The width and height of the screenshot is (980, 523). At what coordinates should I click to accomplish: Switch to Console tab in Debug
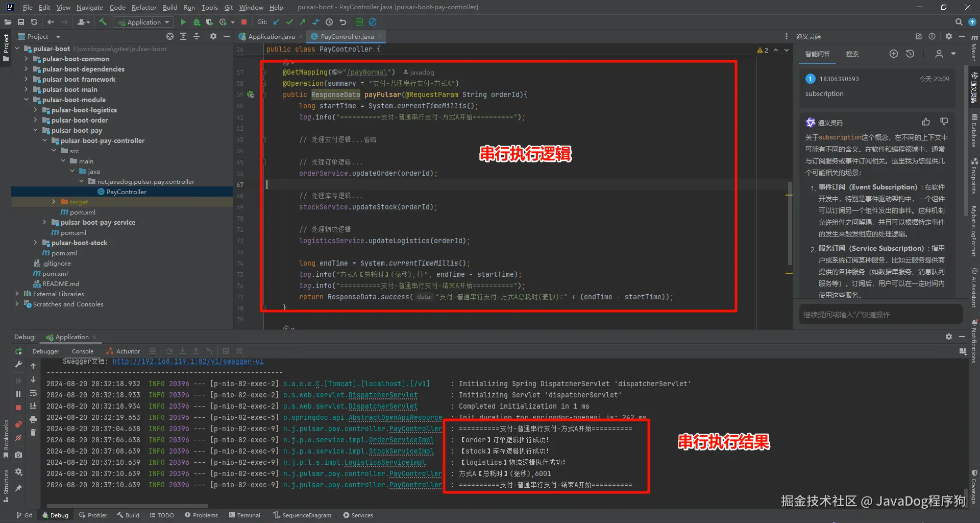(x=83, y=351)
